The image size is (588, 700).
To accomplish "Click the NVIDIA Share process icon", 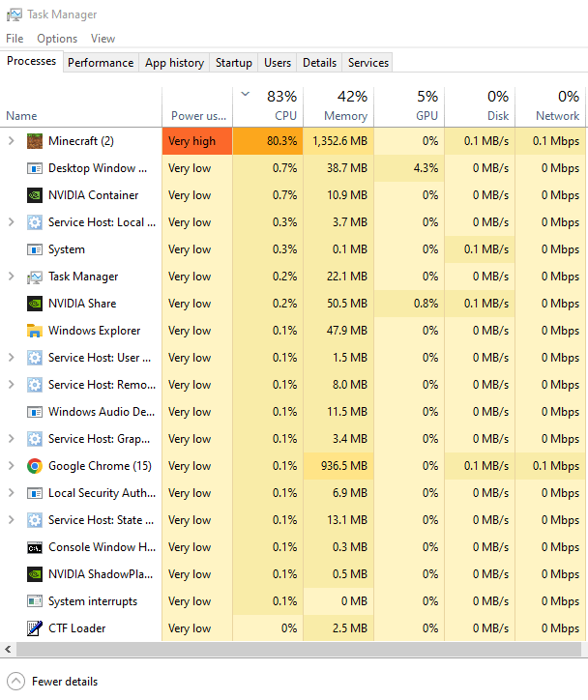I will coord(35,304).
